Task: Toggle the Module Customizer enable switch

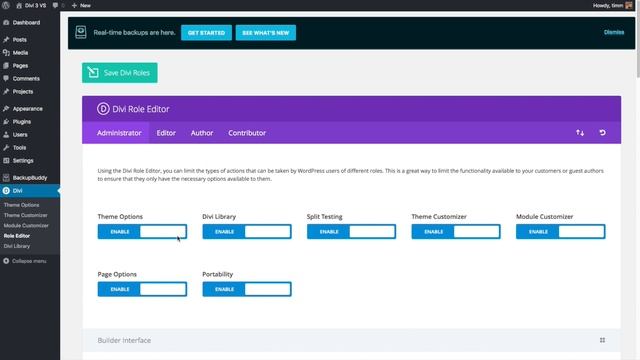Action: tap(560, 231)
